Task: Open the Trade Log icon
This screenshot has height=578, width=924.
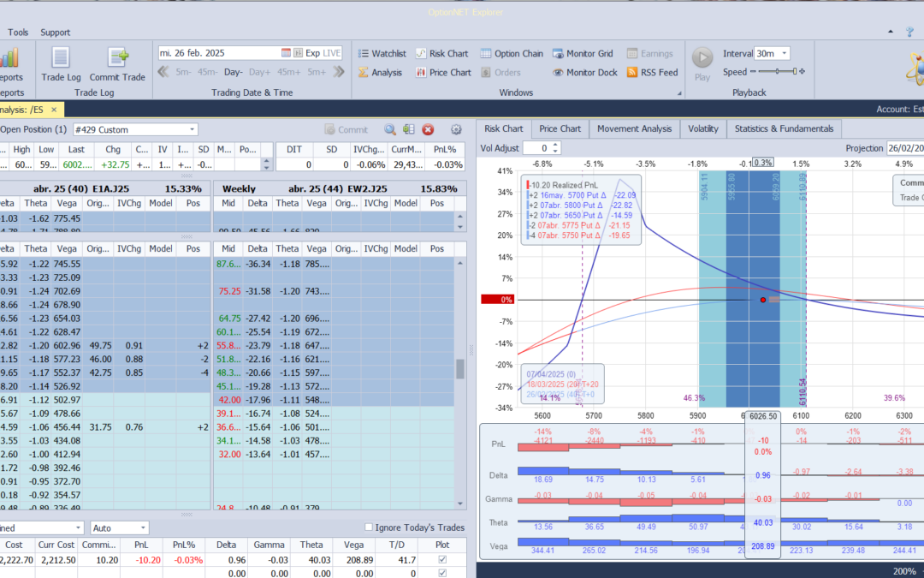Action: [61, 58]
